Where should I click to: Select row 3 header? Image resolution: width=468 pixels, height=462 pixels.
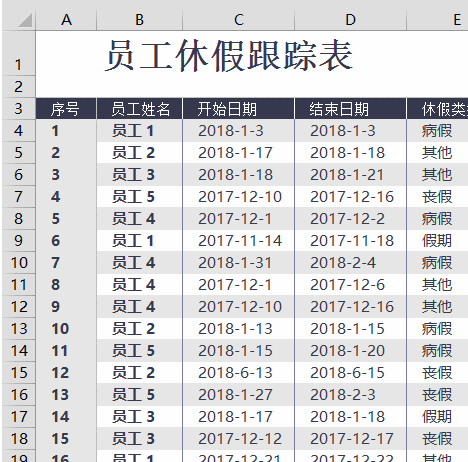pyautogui.click(x=19, y=109)
